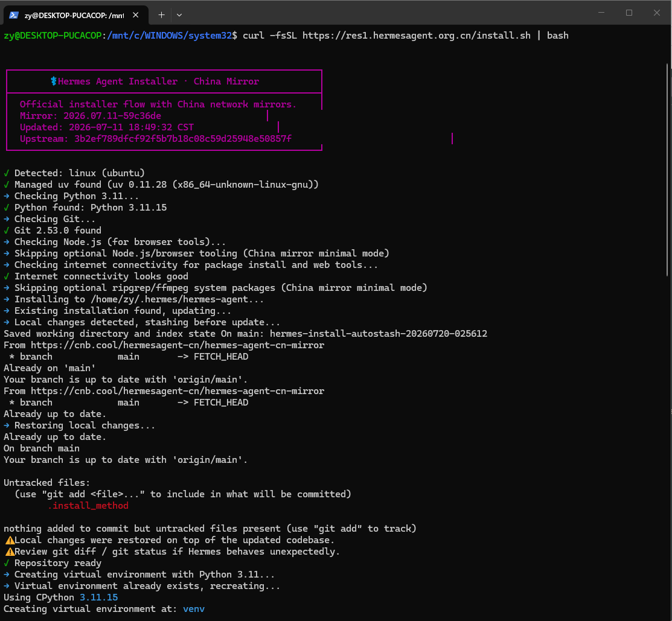Click 'Managed uv found' line
672x621 pixels.
click(x=161, y=185)
